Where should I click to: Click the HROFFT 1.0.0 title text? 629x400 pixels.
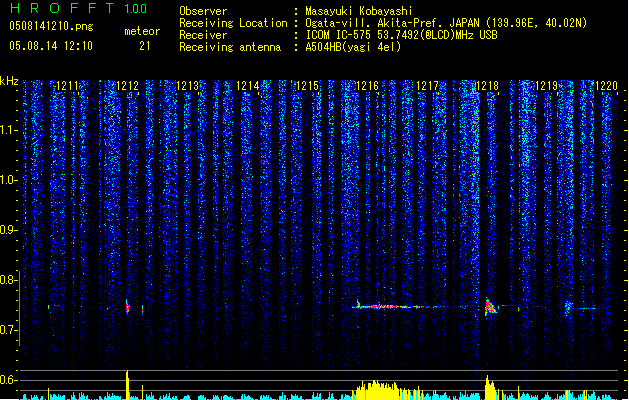78,8
